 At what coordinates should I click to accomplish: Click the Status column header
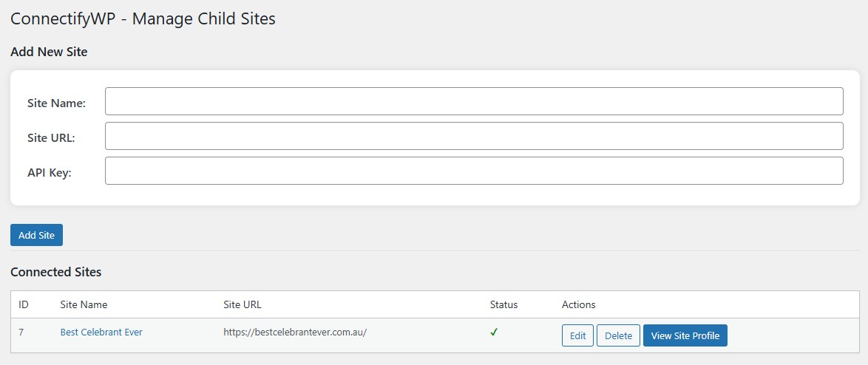[503, 304]
